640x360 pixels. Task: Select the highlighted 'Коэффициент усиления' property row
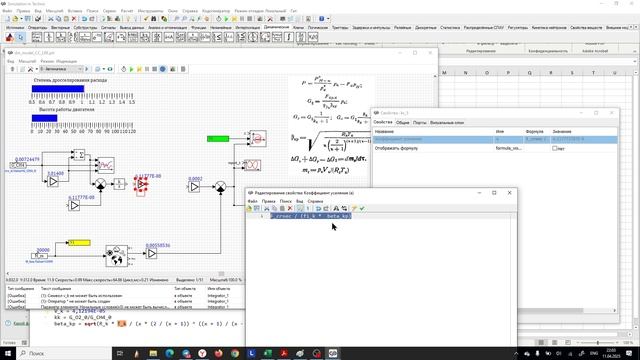(x=495, y=140)
